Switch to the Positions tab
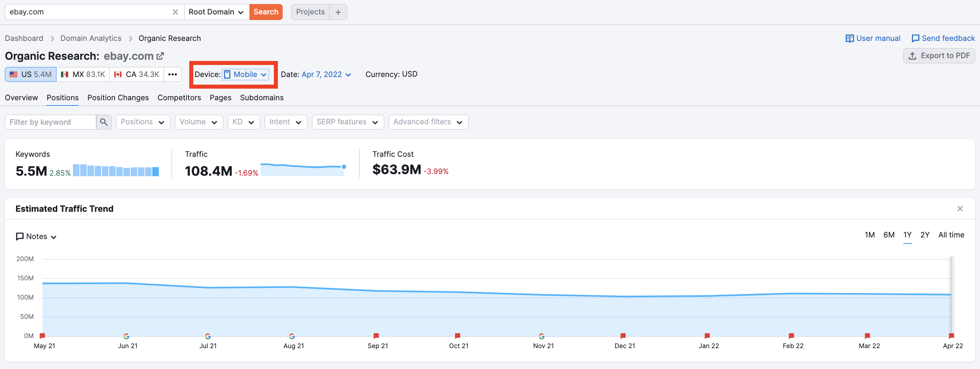 coord(63,98)
